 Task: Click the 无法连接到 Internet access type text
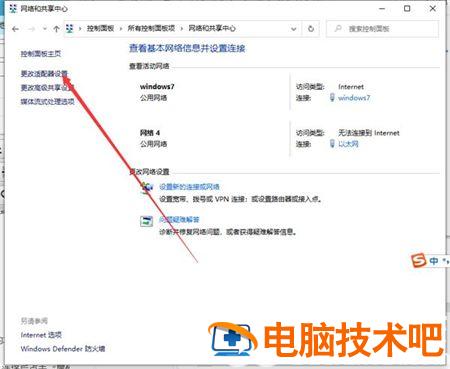click(369, 133)
